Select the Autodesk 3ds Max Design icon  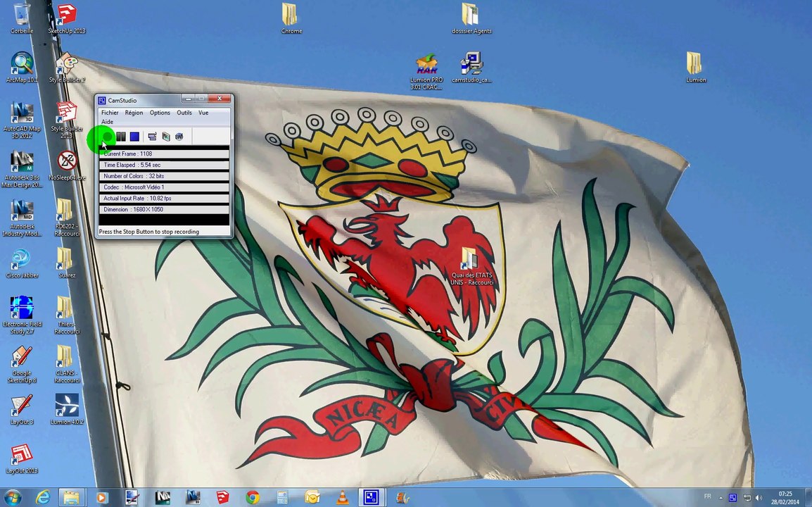22,169
